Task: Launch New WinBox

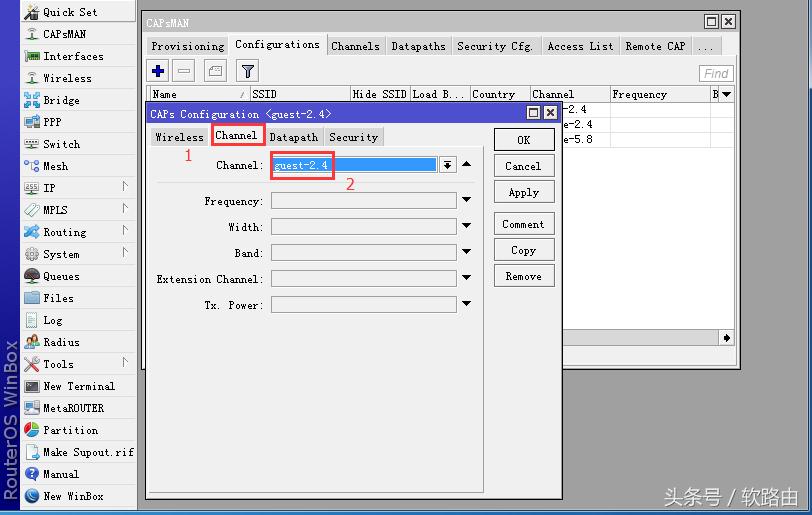Action: coord(78,496)
